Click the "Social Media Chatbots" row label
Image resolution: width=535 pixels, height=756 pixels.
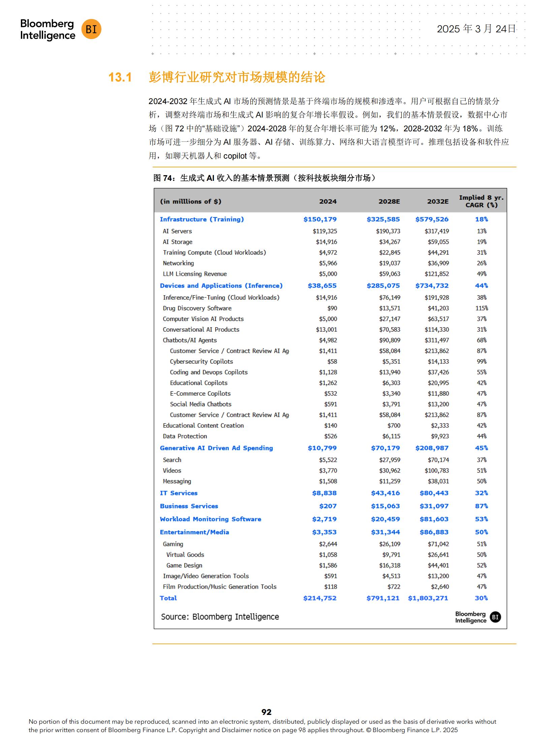[201, 404]
